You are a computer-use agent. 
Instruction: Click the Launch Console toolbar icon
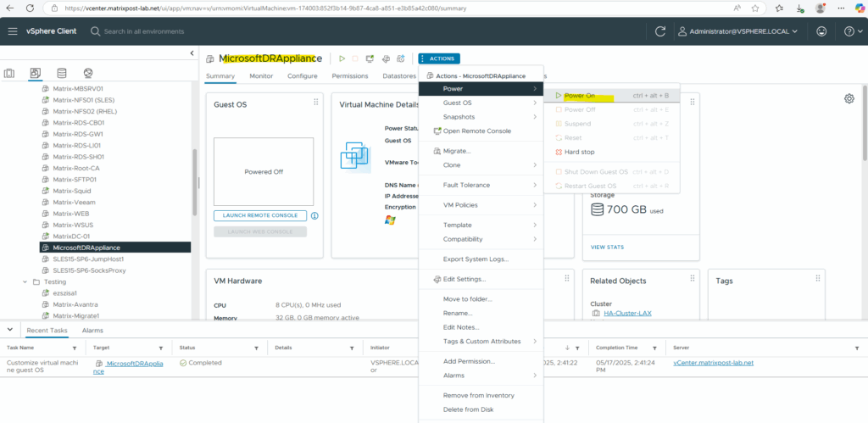click(370, 58)
